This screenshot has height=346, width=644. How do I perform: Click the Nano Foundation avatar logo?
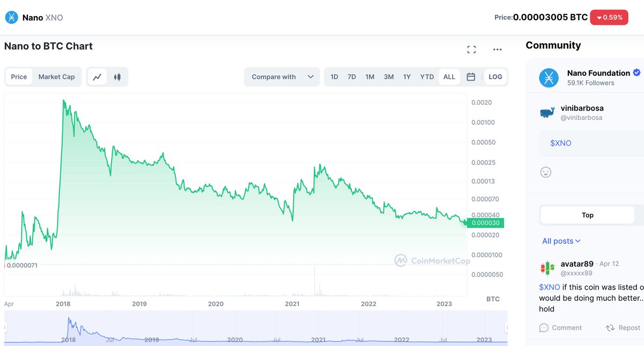[x=549, y=78]
